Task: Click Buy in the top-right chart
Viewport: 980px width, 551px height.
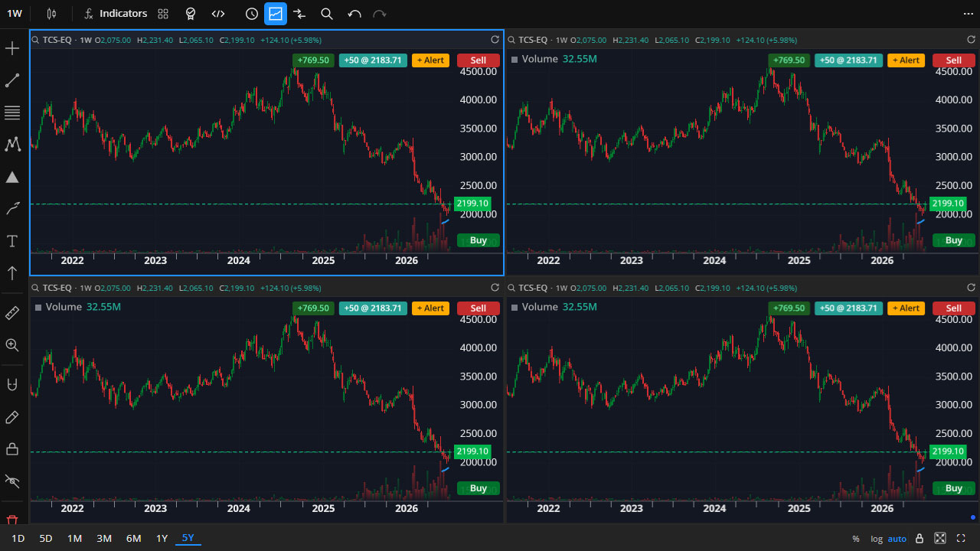Action: 954,240
